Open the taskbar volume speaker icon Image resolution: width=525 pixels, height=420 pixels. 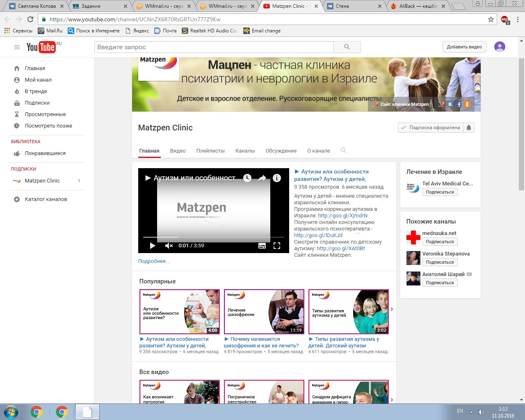(482, 412)
